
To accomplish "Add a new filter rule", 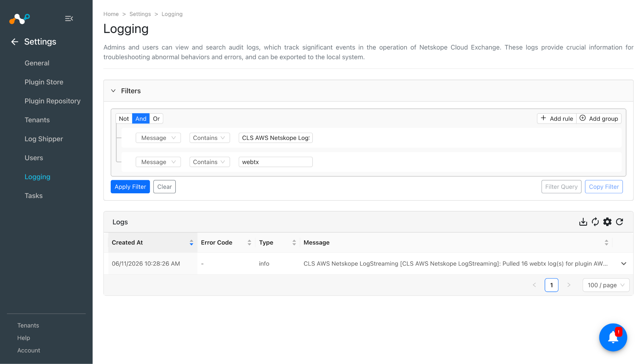I will tap(557, 119).
